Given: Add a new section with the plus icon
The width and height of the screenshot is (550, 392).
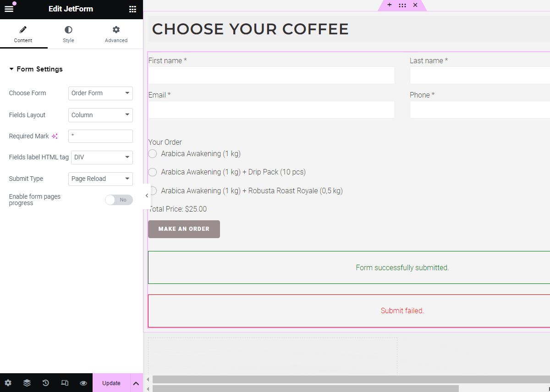Looking at the screenshot, I should point(390,5).
